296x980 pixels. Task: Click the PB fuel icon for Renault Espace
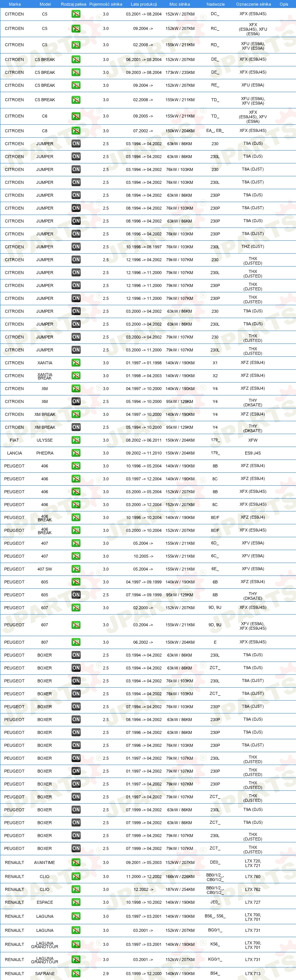tap(76, 902)
